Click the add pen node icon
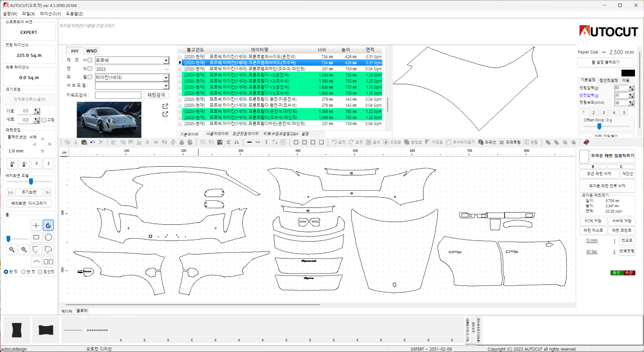Screen dimensions: 644x352 click(x=12, y=164)
